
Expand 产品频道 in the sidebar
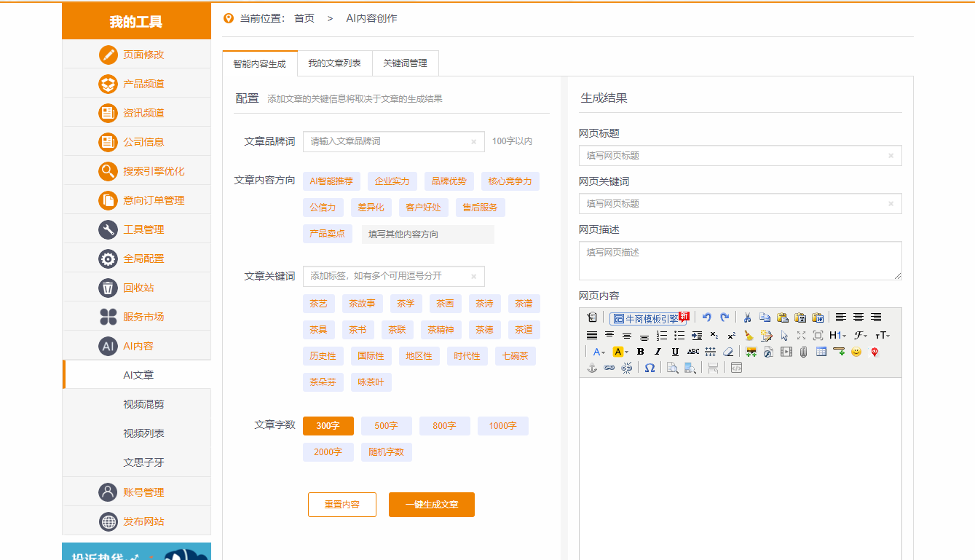click(x=137, y=84)
